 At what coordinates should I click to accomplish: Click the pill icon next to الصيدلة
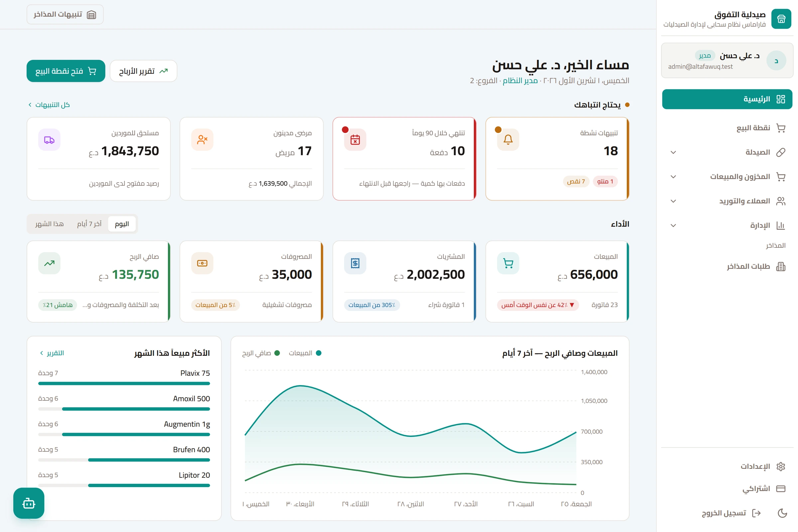tap(781, 152)
